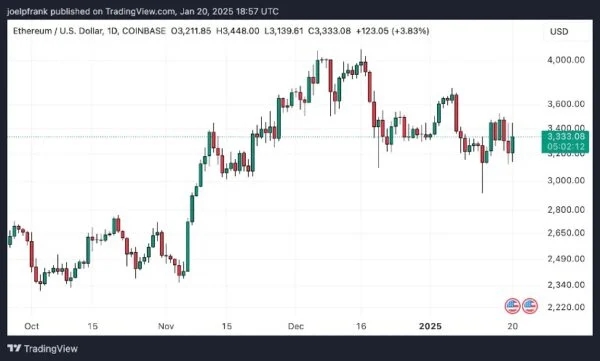Click the Ethereum / U.S. Dollar symbol title
The image size is (600, 361).
click(x=58, y=31)
